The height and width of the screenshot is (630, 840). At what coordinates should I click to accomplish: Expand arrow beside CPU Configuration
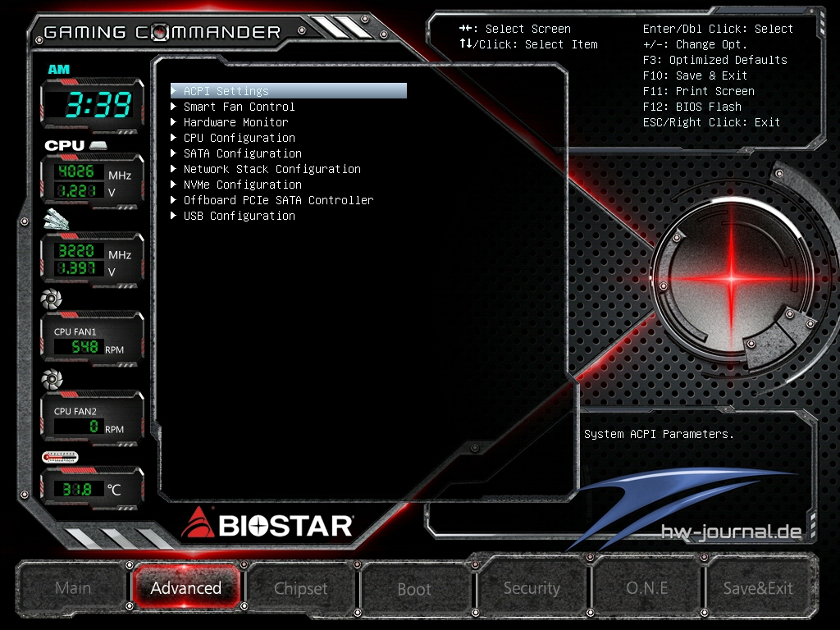174,138
